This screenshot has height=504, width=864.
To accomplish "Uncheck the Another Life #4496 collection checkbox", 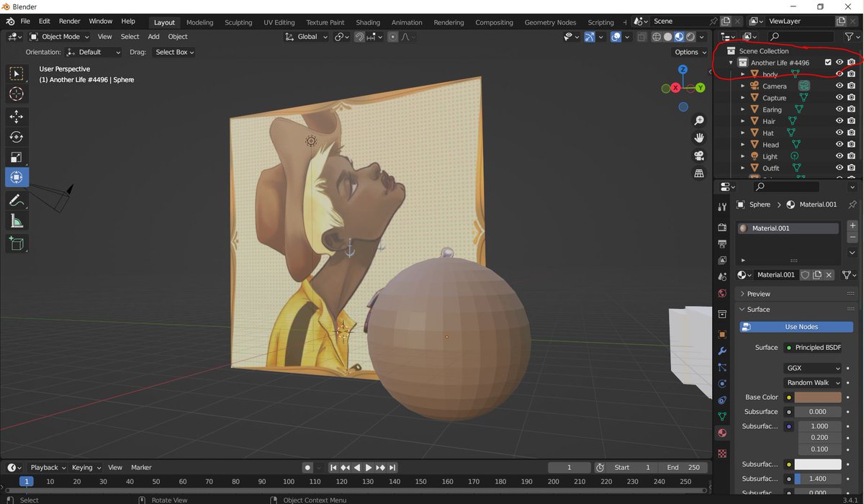I will pyautogui.click(x=828, y=63).
